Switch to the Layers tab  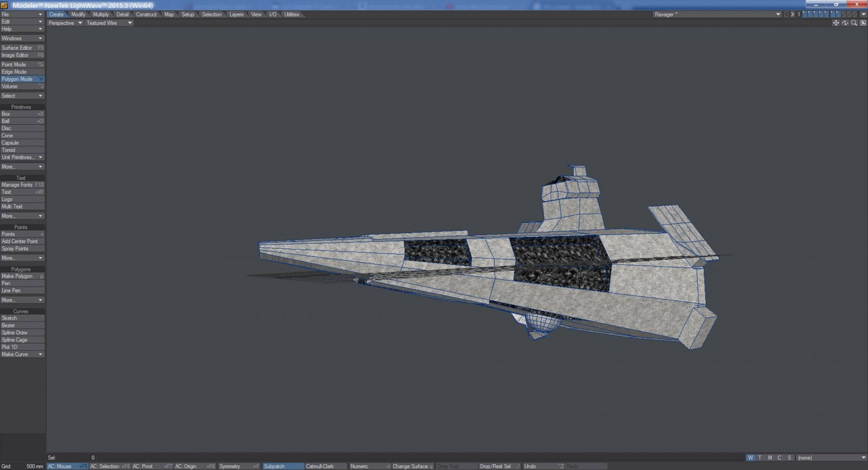click(x=236, y=15)
